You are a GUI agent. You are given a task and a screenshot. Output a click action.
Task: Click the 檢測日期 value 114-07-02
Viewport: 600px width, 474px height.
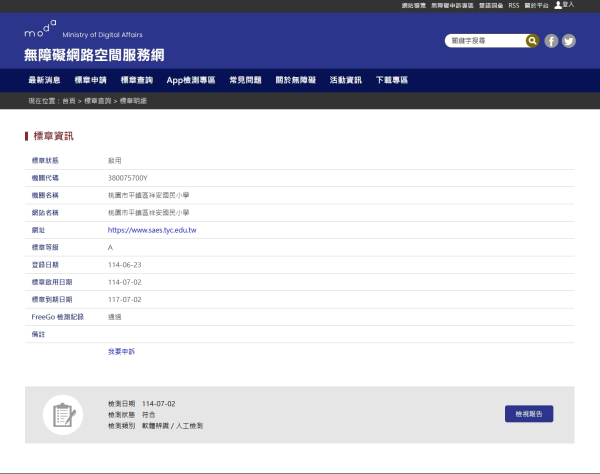[158, 404]
